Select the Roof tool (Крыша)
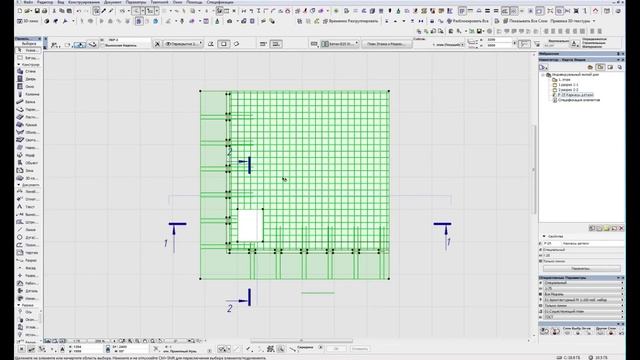The width and height of the screenshot is (640, 360). (x=28, y=124)
